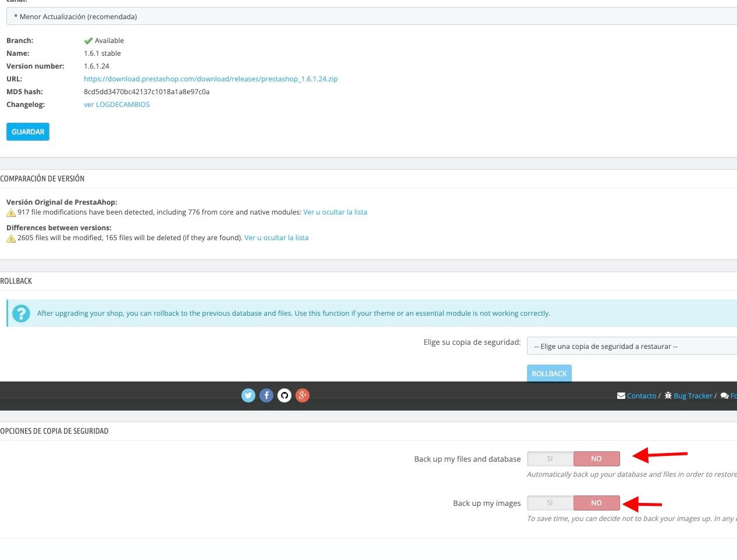Click the Differences between versions label
Viewport: 737px width, 560px height.
(x=59, y=228)
